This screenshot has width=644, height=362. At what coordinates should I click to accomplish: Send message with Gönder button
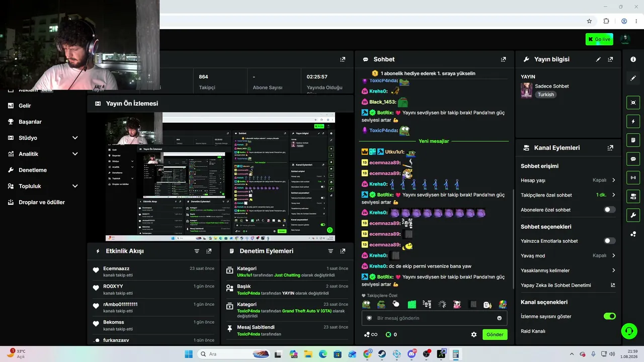pos(495,334)
